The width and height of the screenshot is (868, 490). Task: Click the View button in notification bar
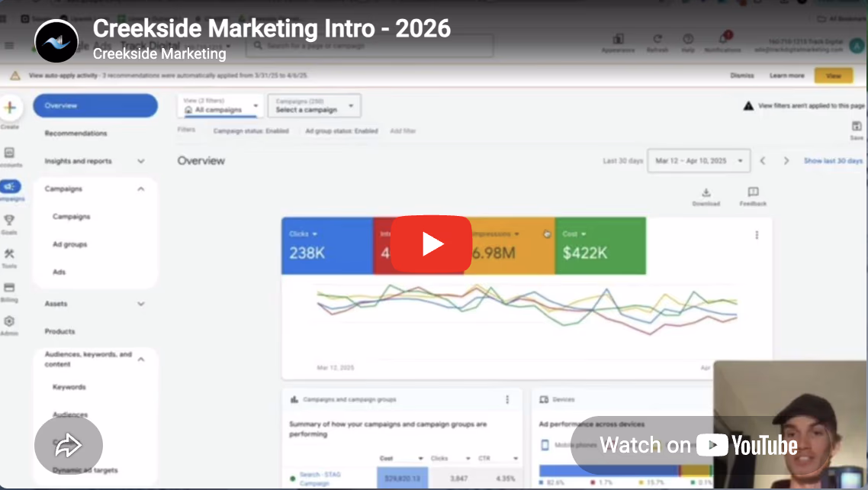click(833, 76)
